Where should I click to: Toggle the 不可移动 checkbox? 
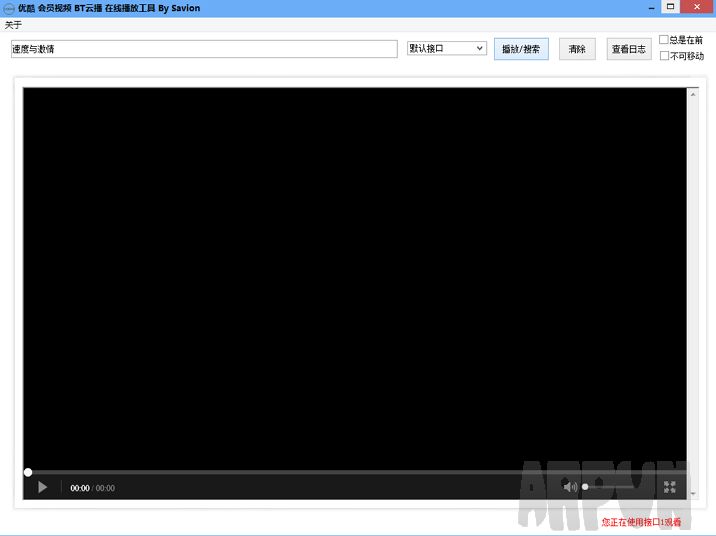pos(664,56)
